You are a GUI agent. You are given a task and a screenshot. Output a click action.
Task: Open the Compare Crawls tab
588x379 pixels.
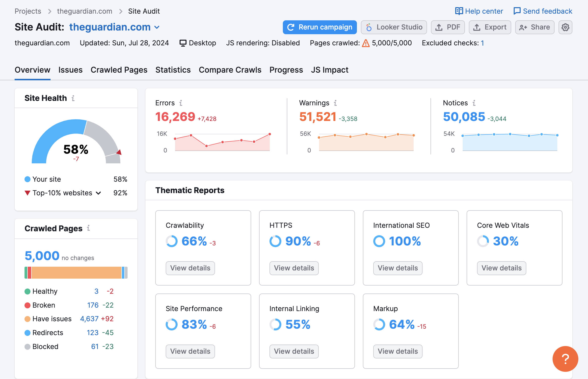(230, 70)
